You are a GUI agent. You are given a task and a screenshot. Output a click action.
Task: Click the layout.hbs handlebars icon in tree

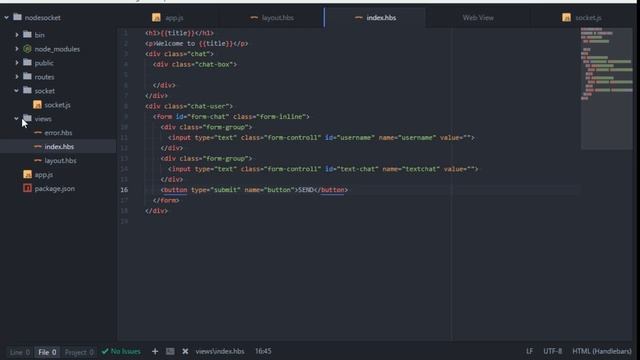pos(38,160)
